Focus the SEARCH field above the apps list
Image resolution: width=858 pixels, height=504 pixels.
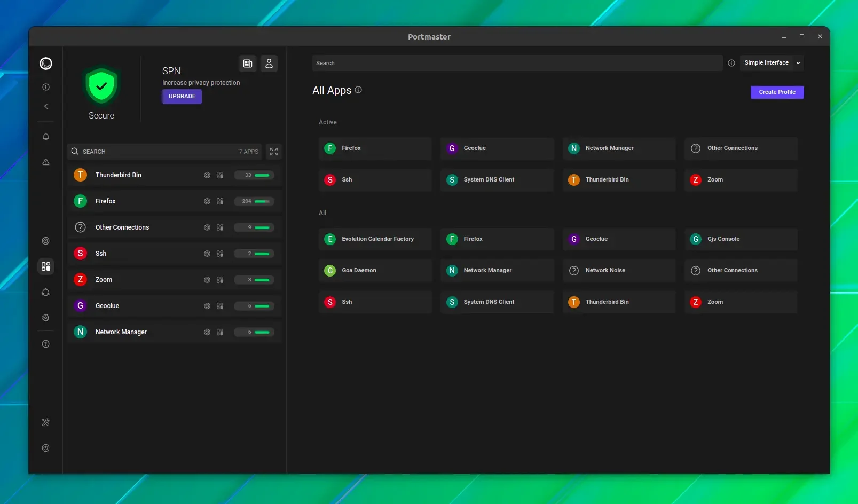165,152
